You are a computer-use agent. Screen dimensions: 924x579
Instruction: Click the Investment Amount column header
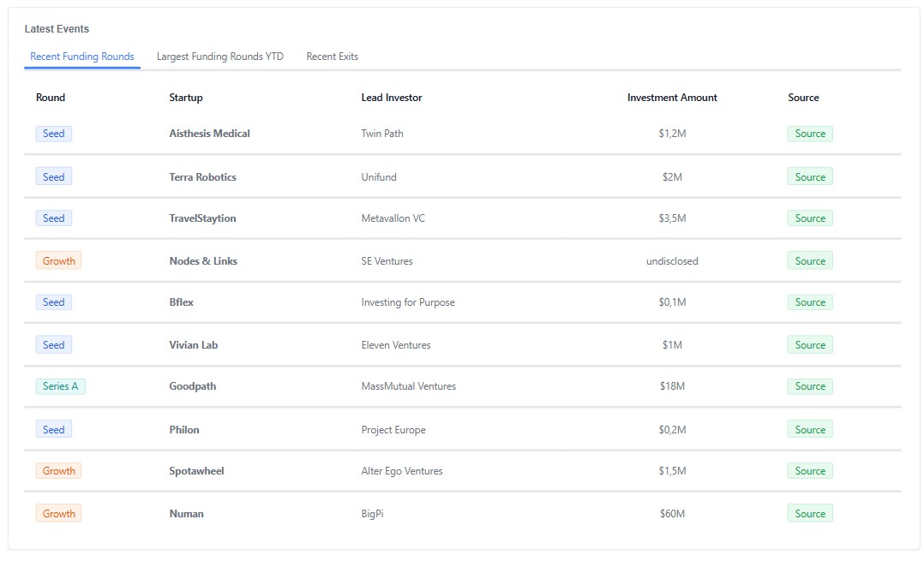click(672, 98)
